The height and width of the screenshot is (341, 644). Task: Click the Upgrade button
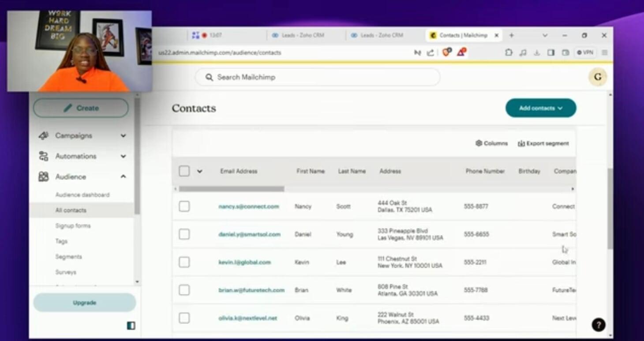(x=84, y=303)
